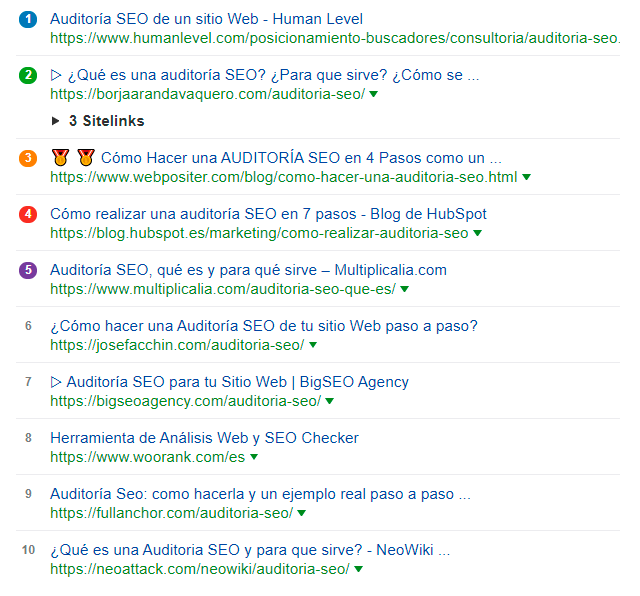The image size is (640, 596).
Task: Open Auditoría Seo: como hacerla y un ejemplo real
Action: pos(260,494)
